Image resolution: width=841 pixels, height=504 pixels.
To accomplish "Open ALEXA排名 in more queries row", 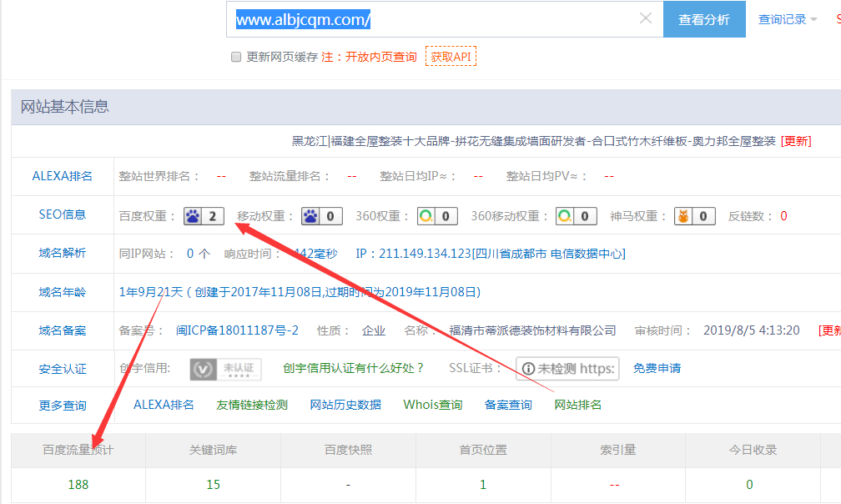I will (x=164, y=405).
